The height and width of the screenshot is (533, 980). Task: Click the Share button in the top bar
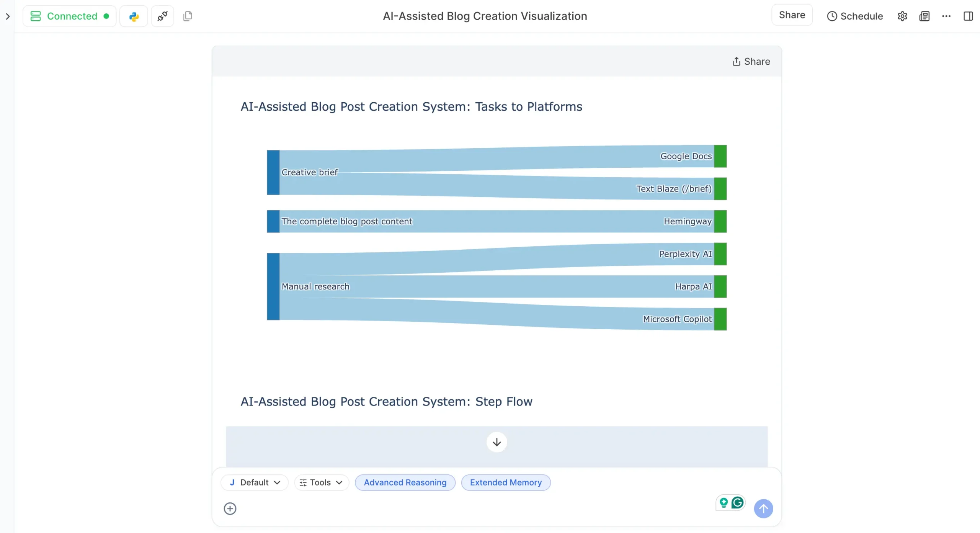(792, 15)
